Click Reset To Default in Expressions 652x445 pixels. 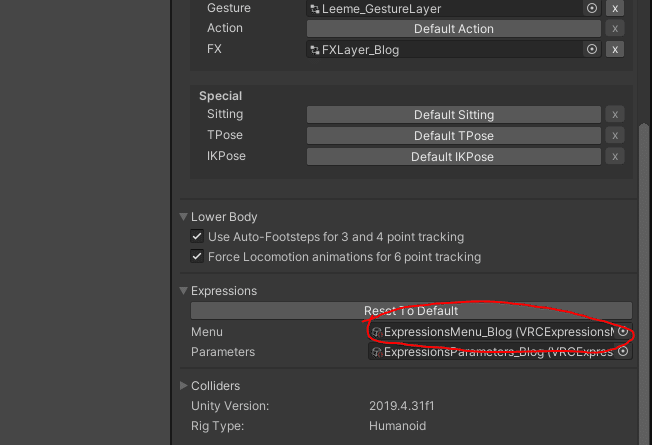click(x=411, y=311)
